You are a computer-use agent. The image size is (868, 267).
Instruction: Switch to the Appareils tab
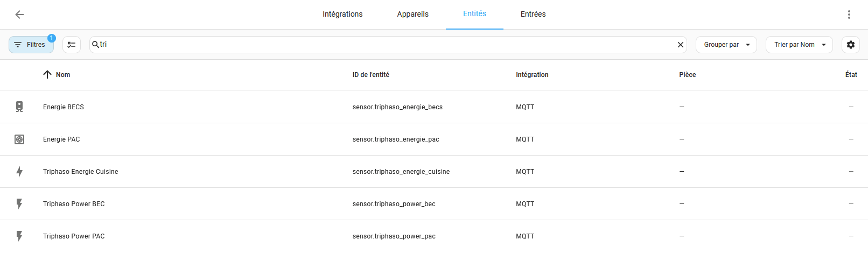[x=412, y=15]
